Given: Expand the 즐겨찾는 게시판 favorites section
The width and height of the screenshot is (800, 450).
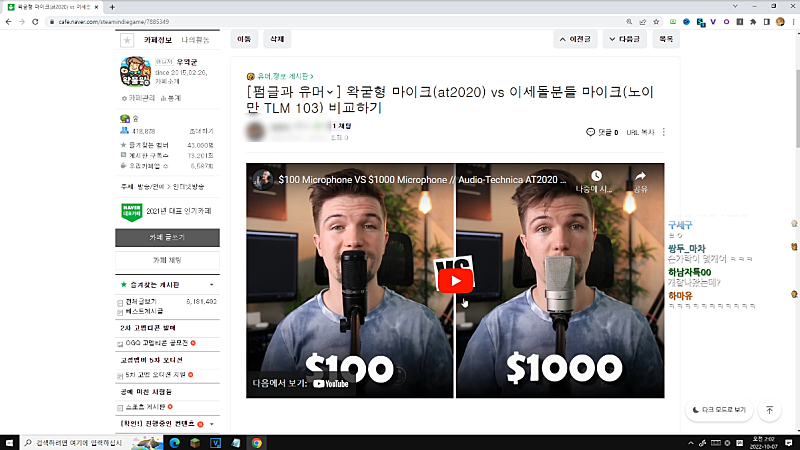Looking at the screenshot, I should coord(212,285).
